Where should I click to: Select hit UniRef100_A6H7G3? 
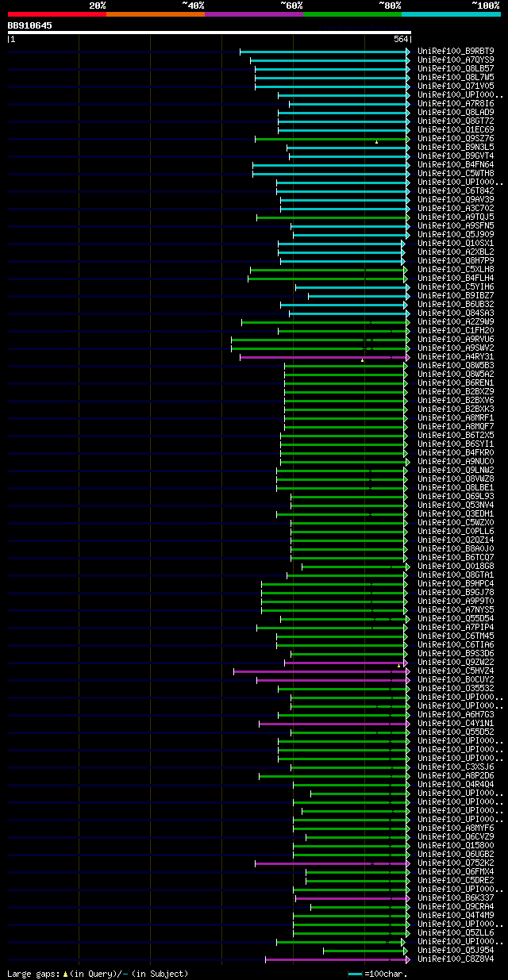[456, 715]
